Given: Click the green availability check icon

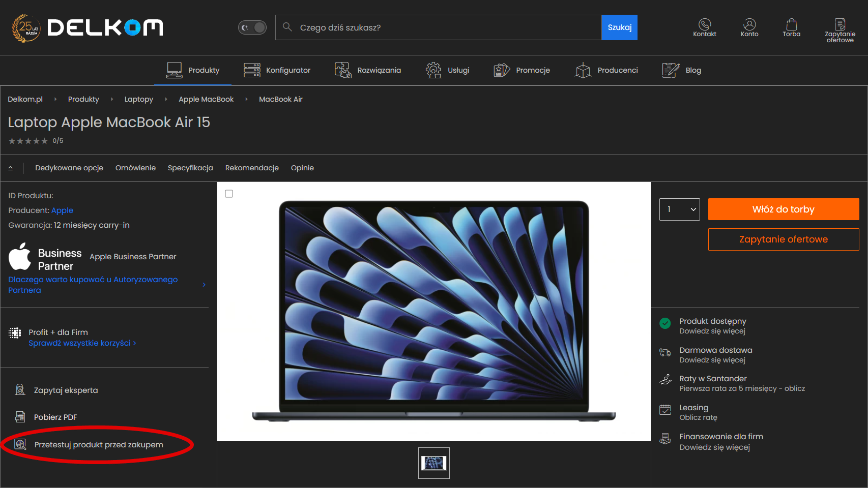Looking at the screenshot, I should pos(665,323).
